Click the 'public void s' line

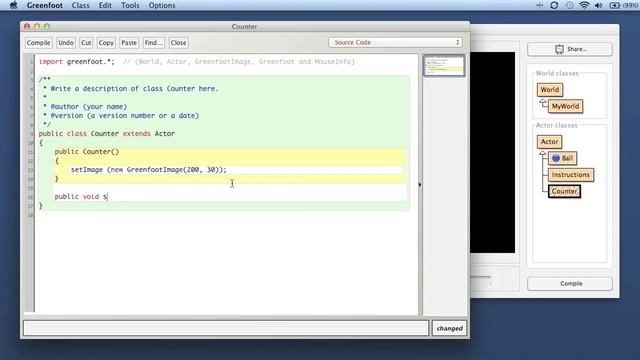(x=81, y=196)
